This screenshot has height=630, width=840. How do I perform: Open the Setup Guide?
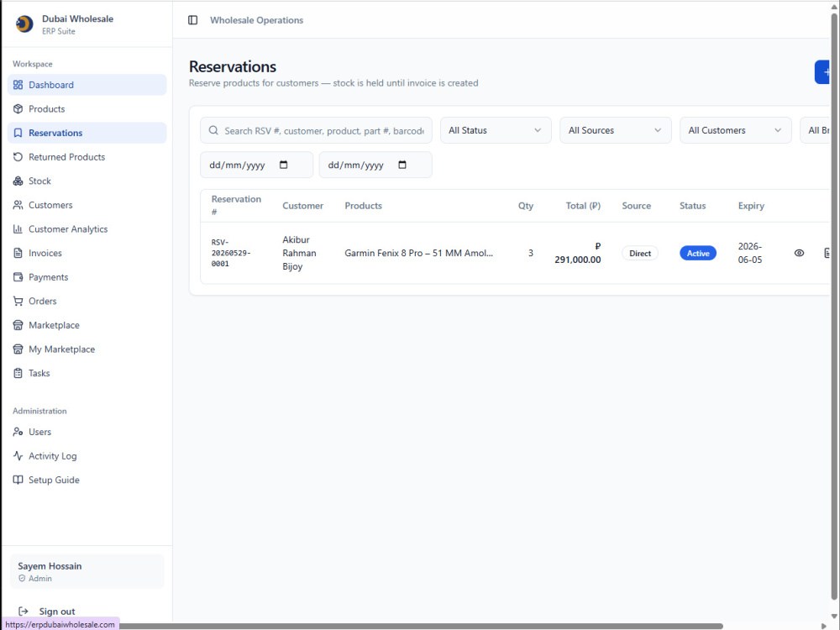(x=87, y=480)
